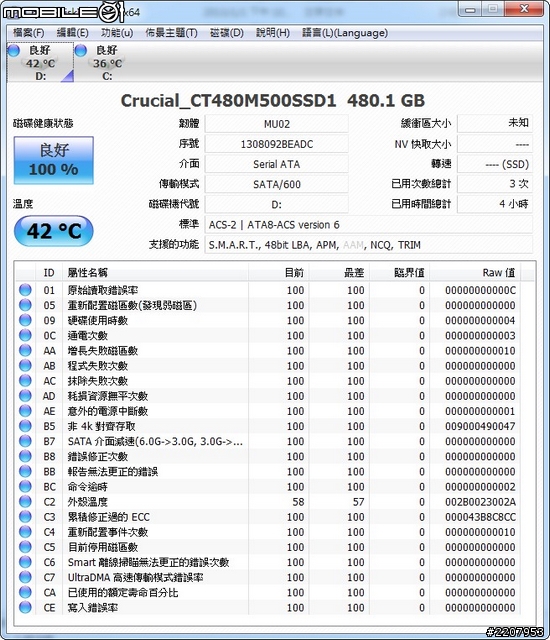Select the 外殼溫度 attribute name
550x640 pixels.
click(x=88, y=502)
